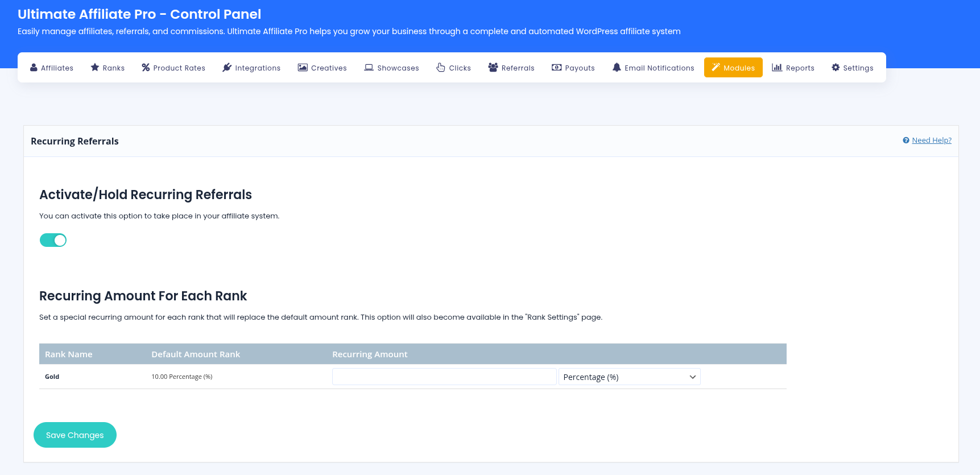Image resolution: width=980 pixels, height=475 pixels.
Task: Focus the Gold recurring amount field
Action: [x=444, y=377]
